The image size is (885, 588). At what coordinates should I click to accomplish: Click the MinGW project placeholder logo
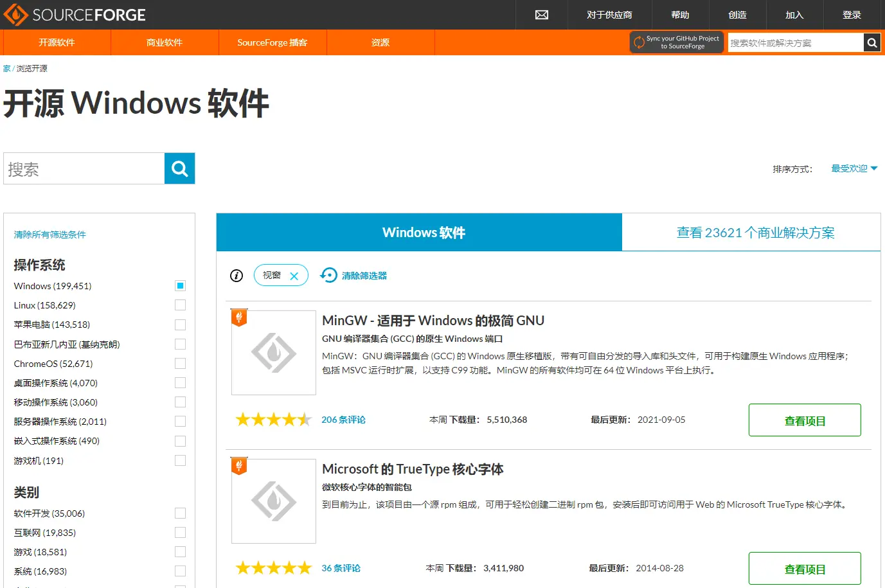274,353
